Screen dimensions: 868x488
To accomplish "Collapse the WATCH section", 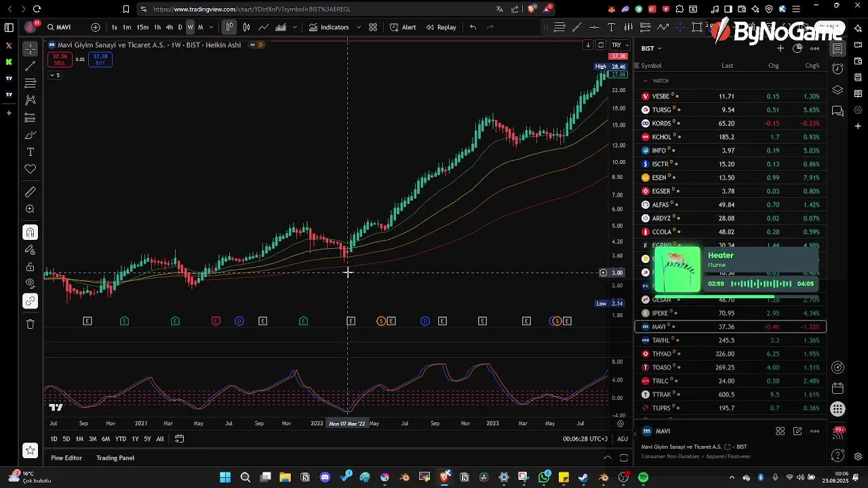I will coord(646,81).
